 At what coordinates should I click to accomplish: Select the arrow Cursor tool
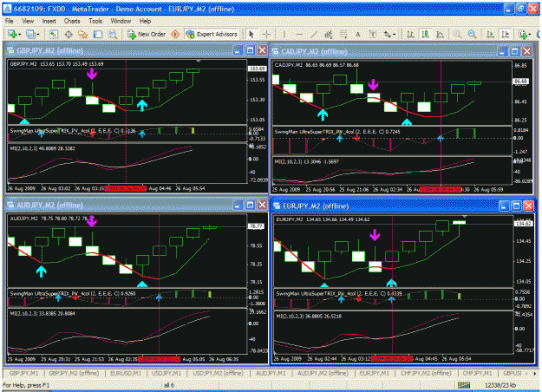pyautogui.click(x=251, y=34)
